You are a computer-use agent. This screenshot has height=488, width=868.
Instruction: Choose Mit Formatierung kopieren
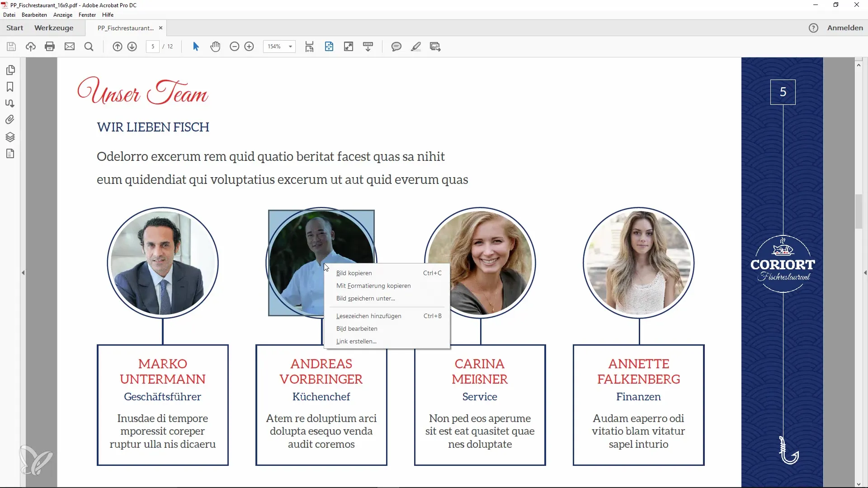387,286
